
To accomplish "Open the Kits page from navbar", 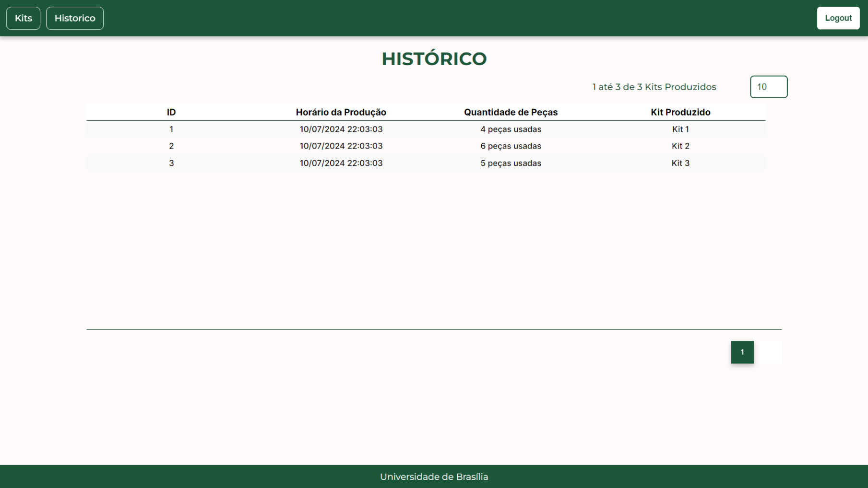I will click(x=23, y=18).
